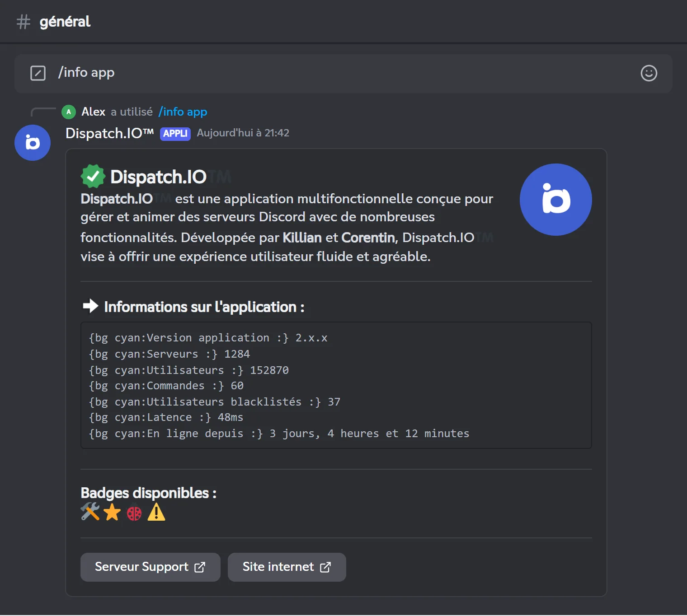Click the /info app command link
This screenshot has height=616, width=687.
[x=183, y=112]
